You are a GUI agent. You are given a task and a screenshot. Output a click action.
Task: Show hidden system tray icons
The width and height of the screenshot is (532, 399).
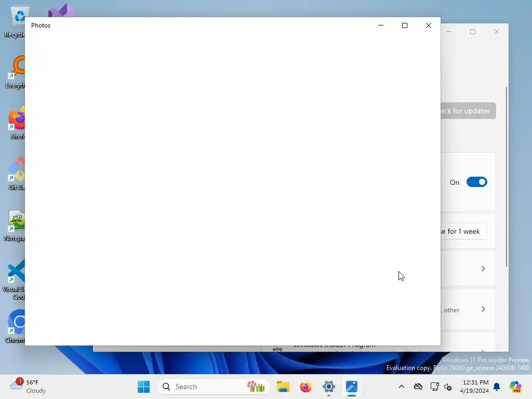click(402, 387)
